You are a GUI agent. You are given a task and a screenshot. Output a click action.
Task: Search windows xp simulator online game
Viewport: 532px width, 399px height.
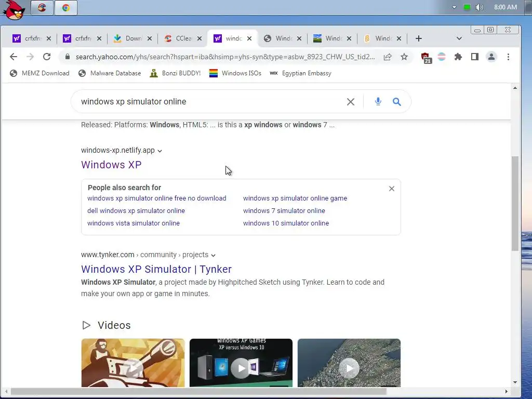295,198
